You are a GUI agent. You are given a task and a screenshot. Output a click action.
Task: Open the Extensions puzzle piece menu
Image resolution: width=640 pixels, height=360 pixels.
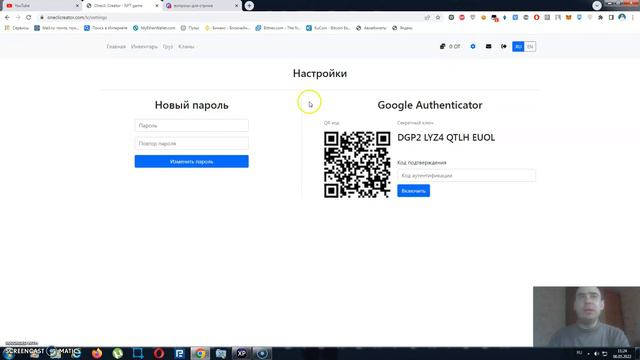coord(600,18)
